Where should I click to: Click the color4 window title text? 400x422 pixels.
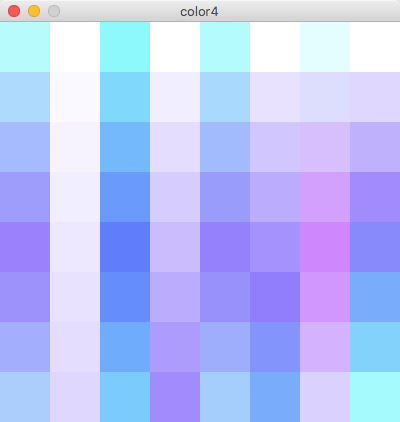click(199, 12)
